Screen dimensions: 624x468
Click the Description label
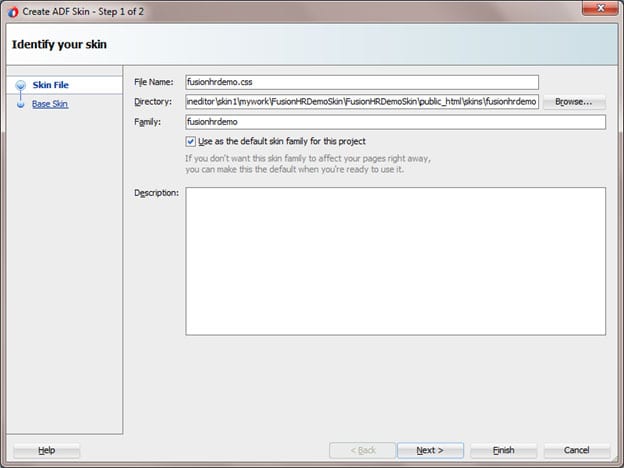(156, 193)
